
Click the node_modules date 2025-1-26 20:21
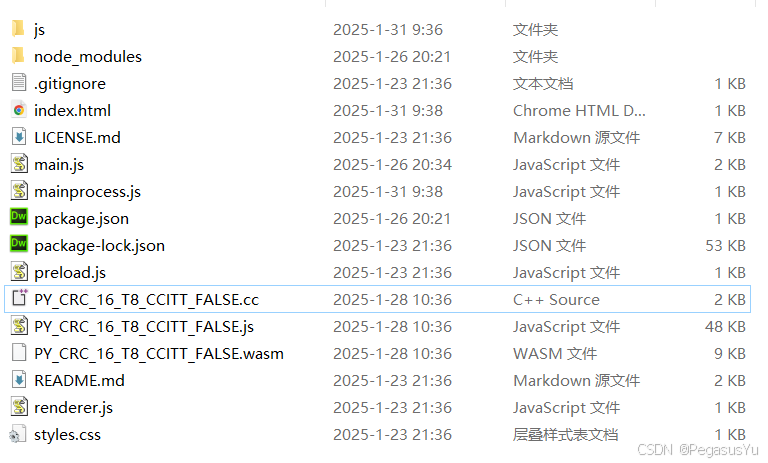pyautogui.click(x=392, y=57)
